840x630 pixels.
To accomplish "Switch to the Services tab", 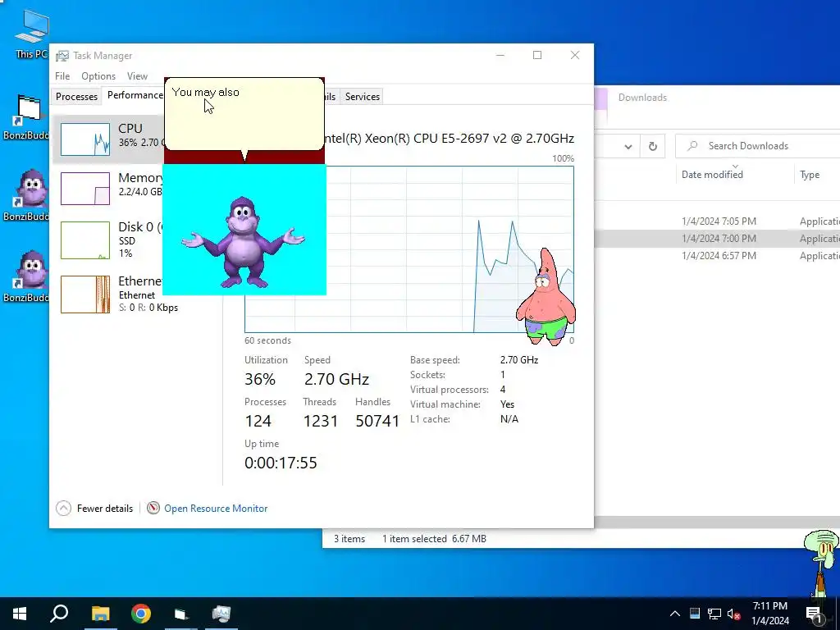I will pos(363,97).
